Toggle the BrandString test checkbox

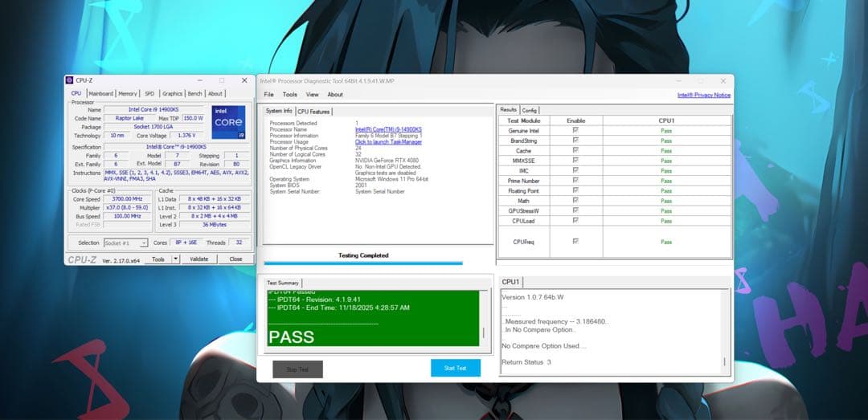tap(575, 140)
